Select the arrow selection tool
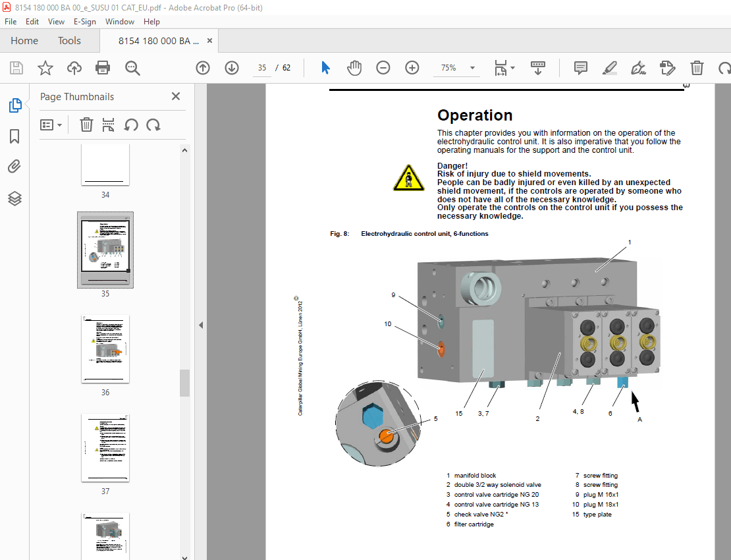 pyautogui.click(x=325, y=68)
